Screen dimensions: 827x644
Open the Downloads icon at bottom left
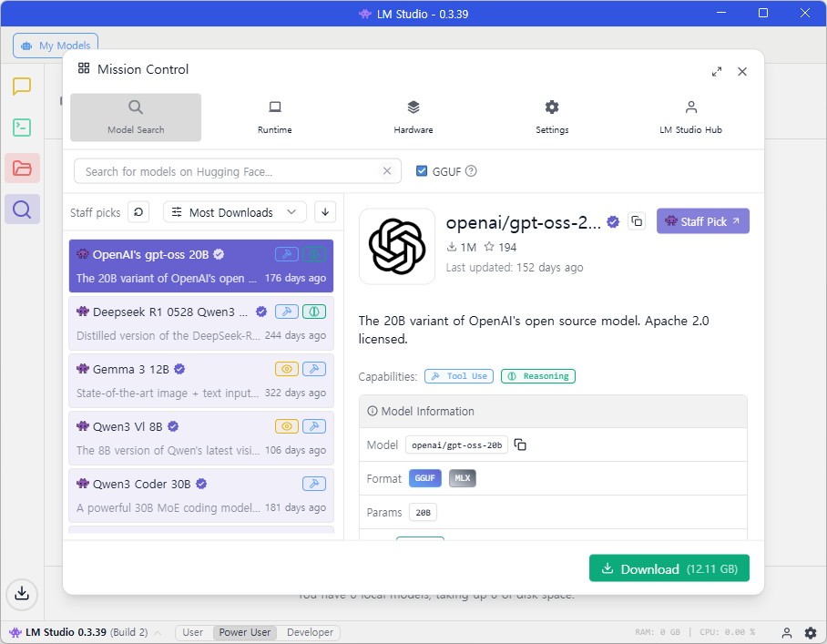point(22,594)
